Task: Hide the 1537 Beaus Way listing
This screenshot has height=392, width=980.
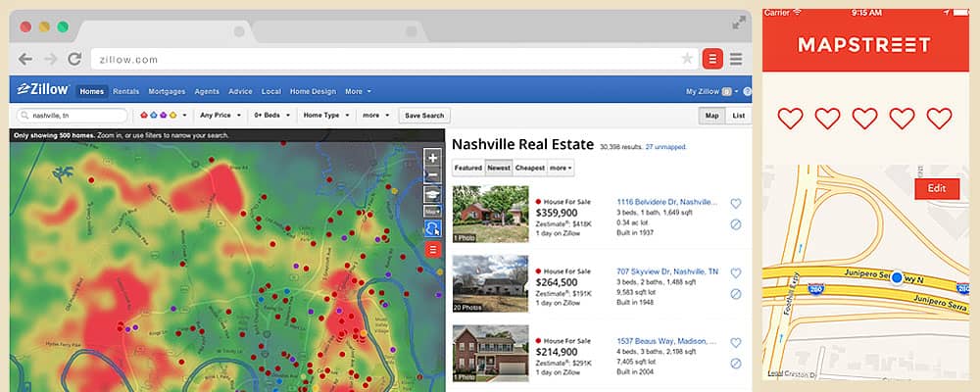Action: (736, 364)
